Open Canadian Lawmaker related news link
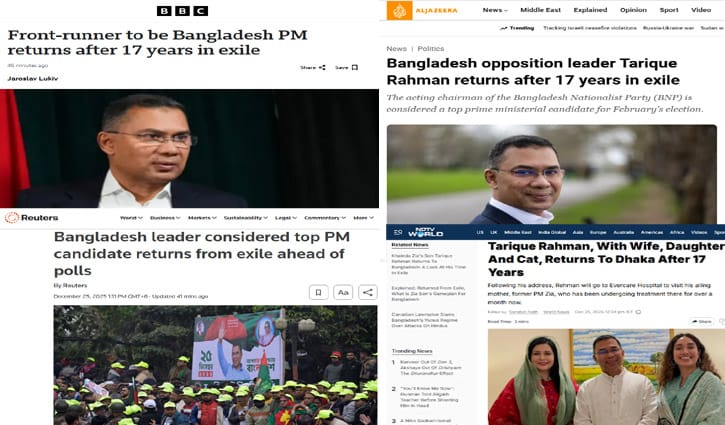725x425 pixels. pos(424,320)
